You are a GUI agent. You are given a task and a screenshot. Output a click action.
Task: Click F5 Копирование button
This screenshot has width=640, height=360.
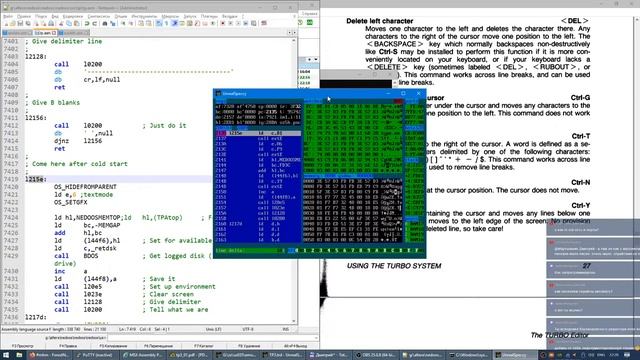113,346
